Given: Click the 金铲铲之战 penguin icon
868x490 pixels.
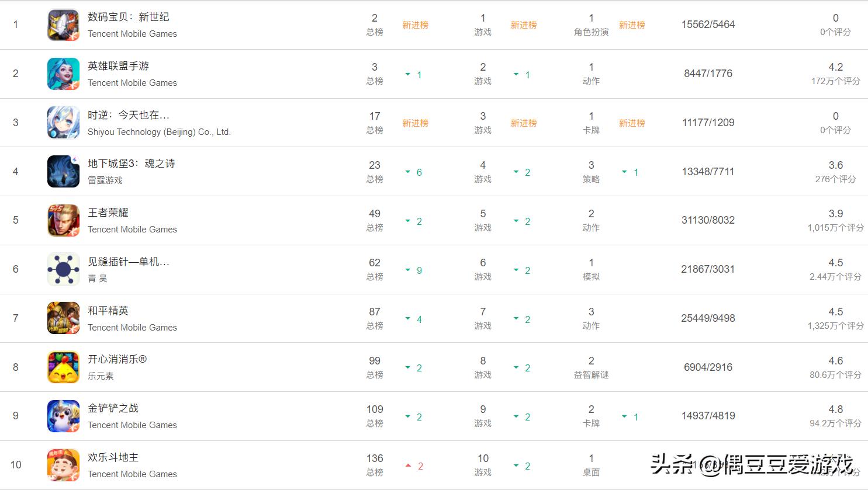Looking at the screenshot, I should [63, 416].
